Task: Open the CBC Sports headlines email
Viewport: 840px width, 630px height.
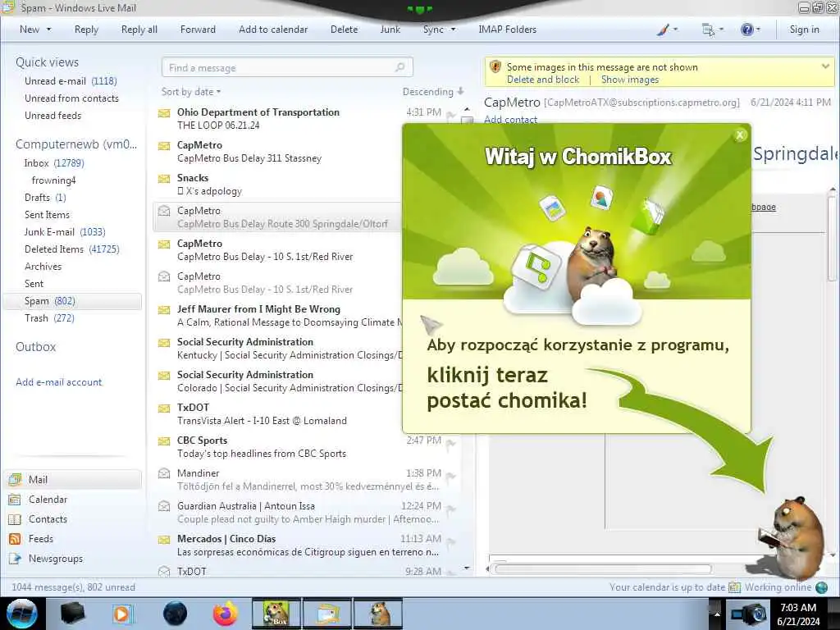Action: coord(308,447)
